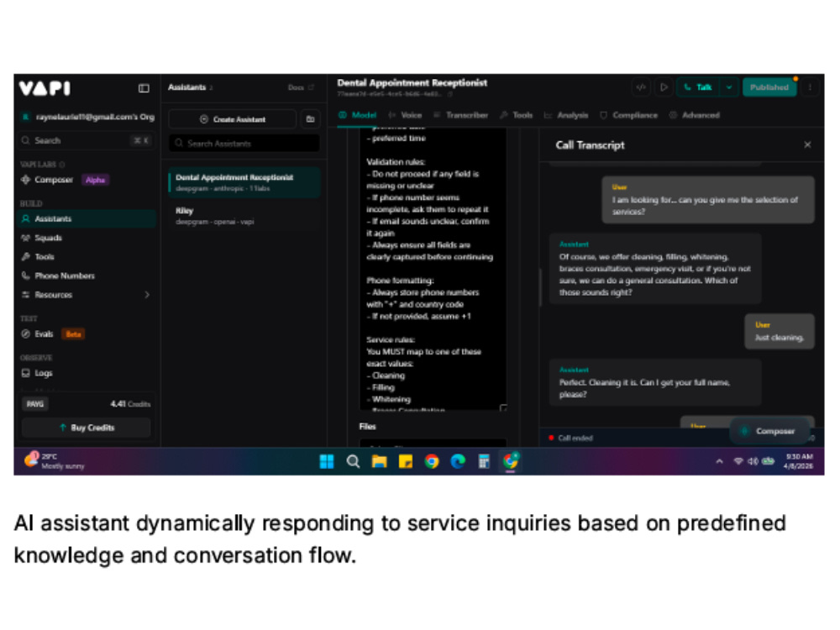Open the Windows Start menu
This screenshot has height=630, width=840.
coord(327,461)
